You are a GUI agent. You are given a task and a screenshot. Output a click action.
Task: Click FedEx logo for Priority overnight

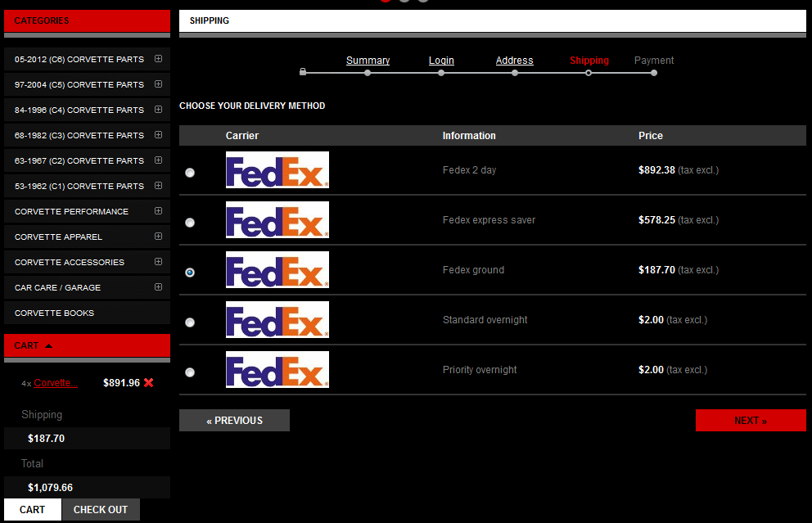tap(277, 370)
